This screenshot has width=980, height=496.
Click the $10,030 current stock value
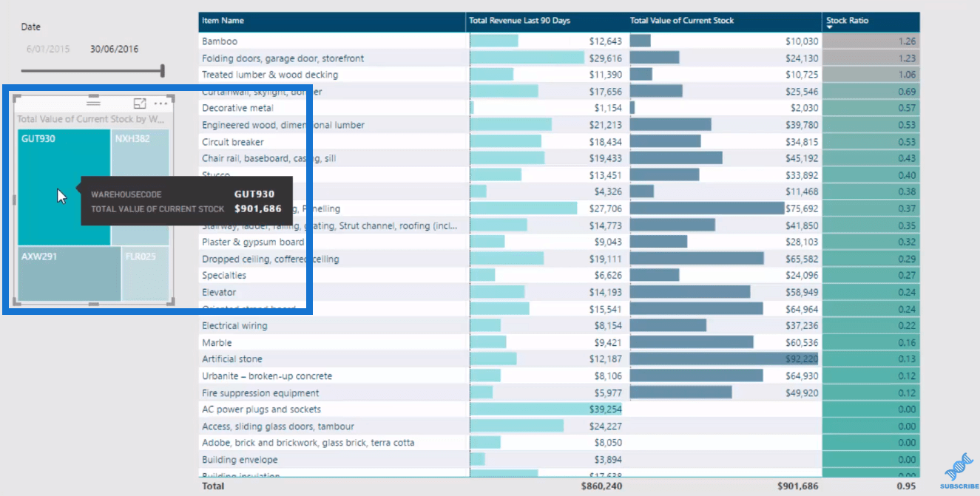tap(802, 41)
